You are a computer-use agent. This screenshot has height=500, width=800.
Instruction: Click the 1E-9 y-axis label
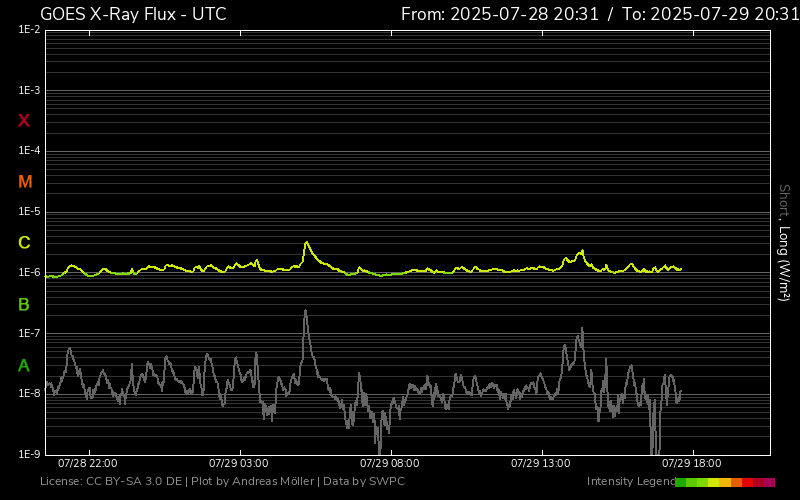pyautogui.click(x=29, y=454)
